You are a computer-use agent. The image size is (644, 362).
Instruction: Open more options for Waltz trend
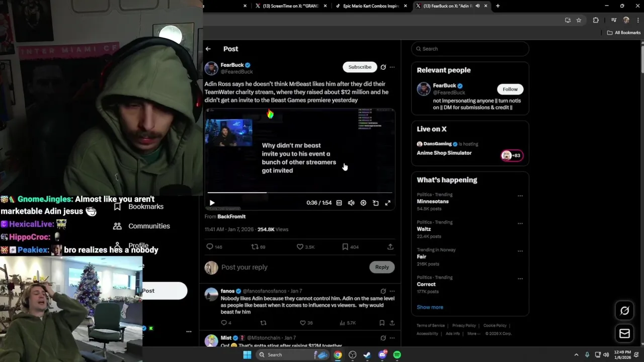coord(520,223)
